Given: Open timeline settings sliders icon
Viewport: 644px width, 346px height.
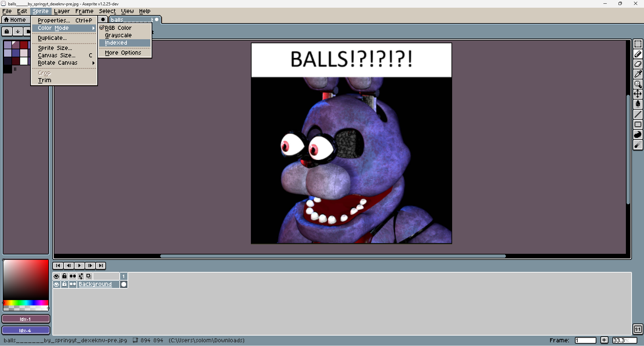Looking at the screenshot, I should point(81,276).
